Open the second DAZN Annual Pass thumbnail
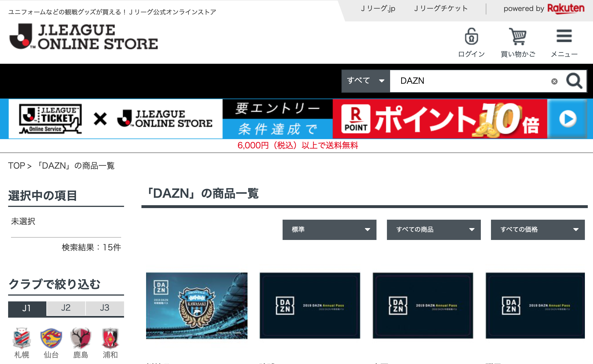The height and width of the screenshot is (364, 593). [310, 305]
